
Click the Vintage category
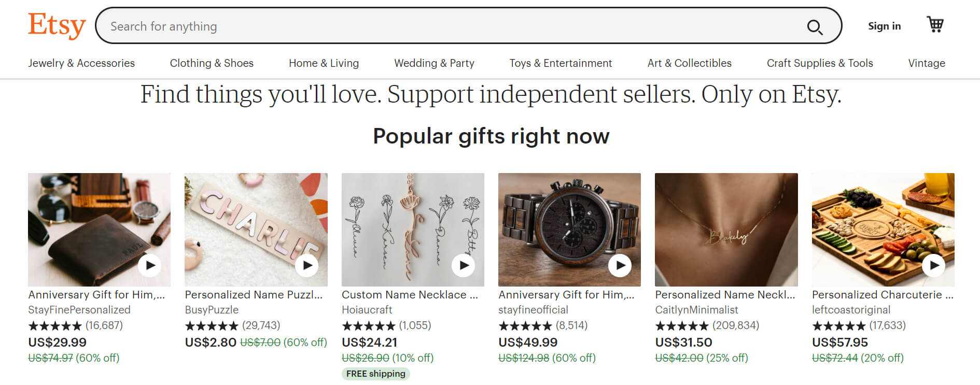point(926,63)
